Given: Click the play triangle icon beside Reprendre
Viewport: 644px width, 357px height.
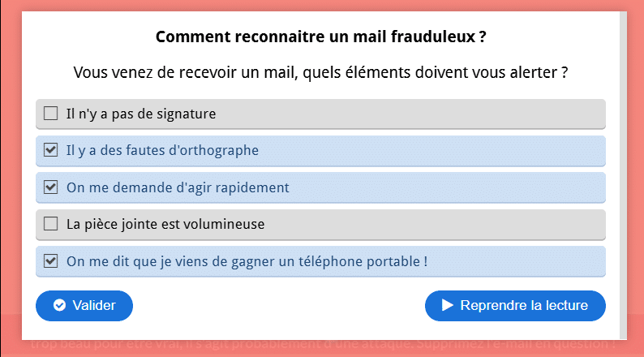Looking at the screenshot, I should [447, 306].
